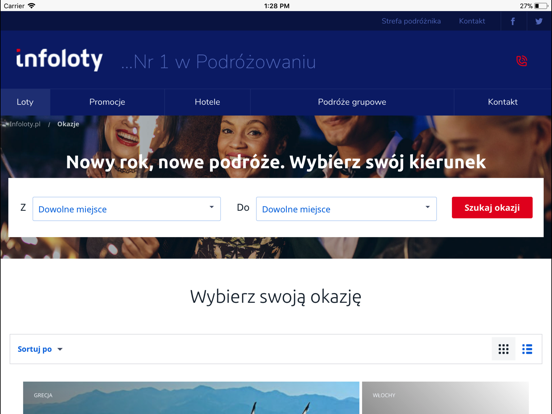Click Infoloty.pl breadcrumb link

(x=25, y=124)
